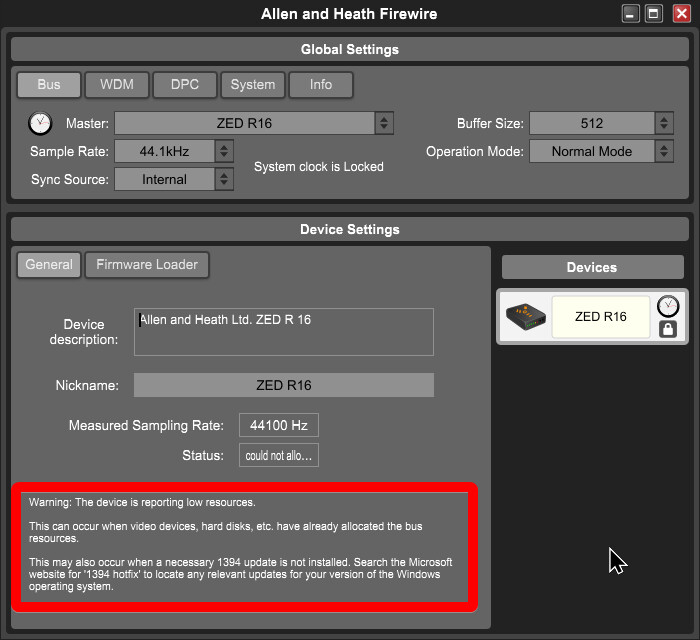
Task: Maximize the Allen and Heath Firewire window
Action: (654, 14)
